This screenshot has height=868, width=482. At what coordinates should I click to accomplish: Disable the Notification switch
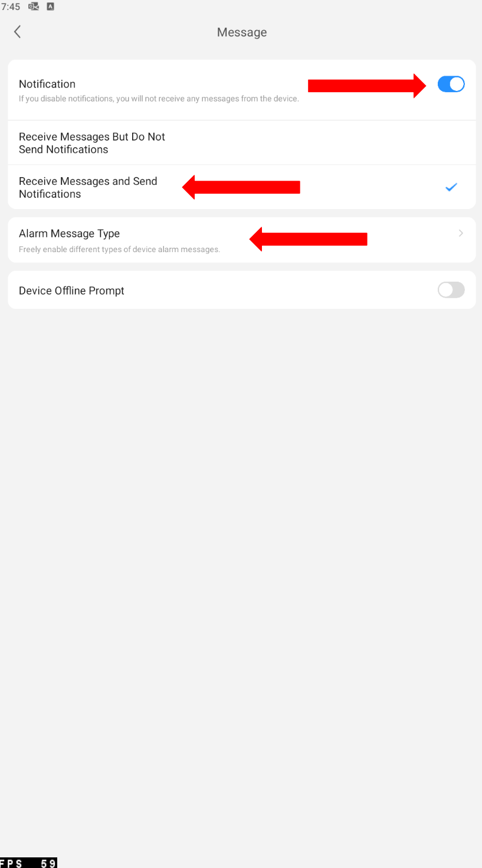451,84
